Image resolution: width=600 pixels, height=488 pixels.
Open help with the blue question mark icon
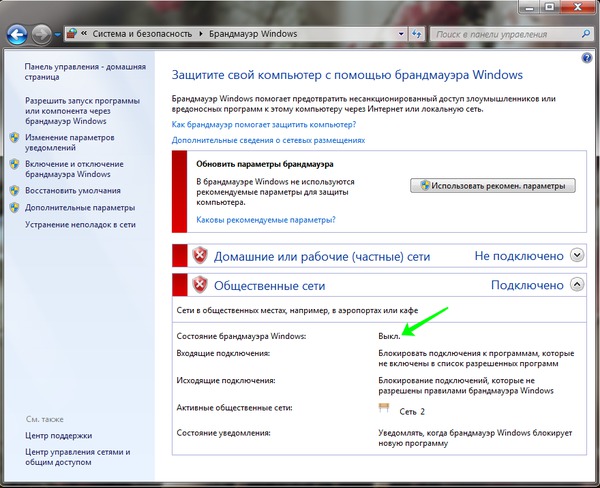point(587,58)
